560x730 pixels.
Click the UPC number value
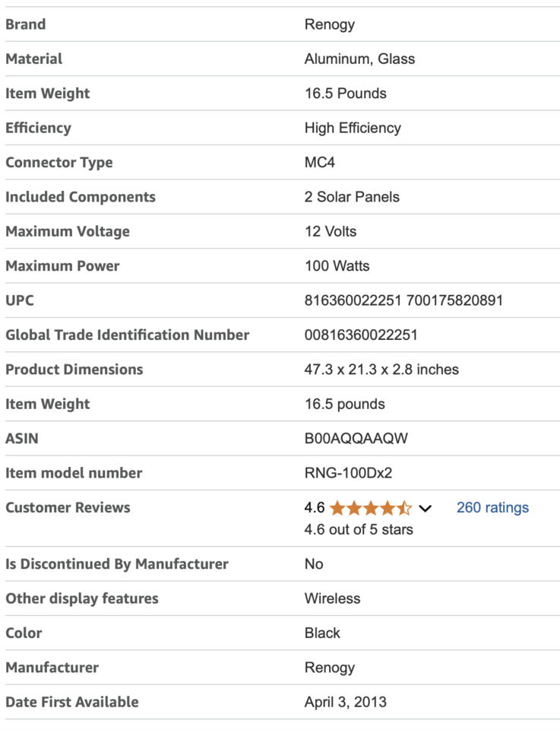pyautogui.click(x=403, y=300)
